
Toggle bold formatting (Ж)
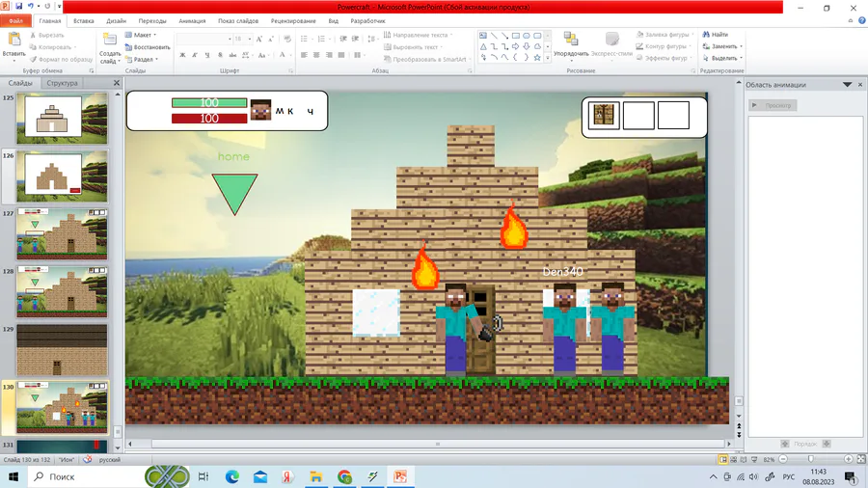point(182,55)
